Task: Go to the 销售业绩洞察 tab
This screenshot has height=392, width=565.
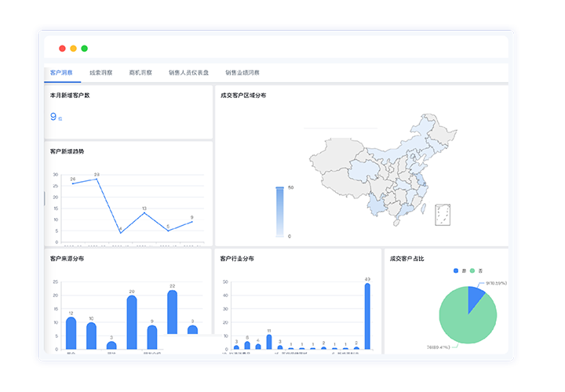Action: (242, 73)
